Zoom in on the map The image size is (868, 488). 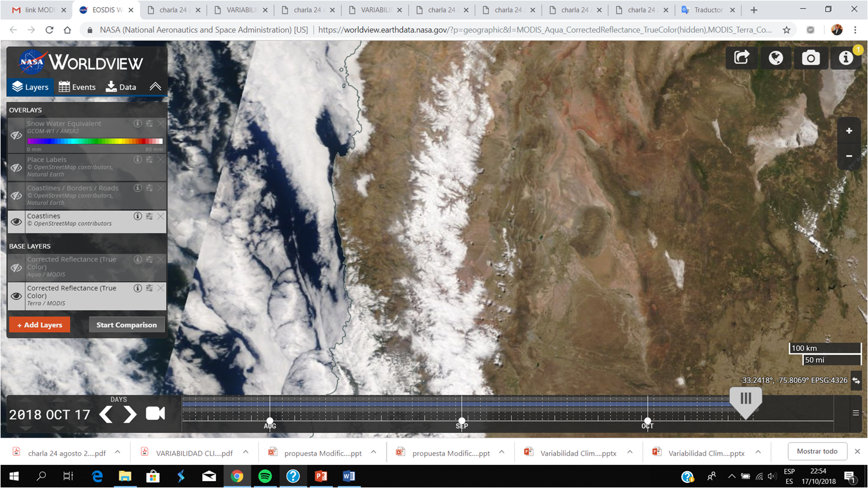pyautogui.click(x=849, y=131)
